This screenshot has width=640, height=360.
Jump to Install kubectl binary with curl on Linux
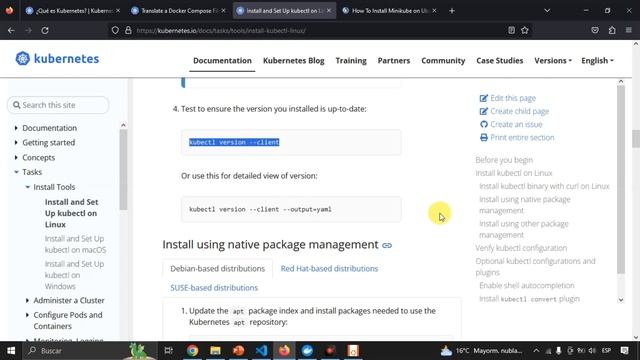click(544, 186)
